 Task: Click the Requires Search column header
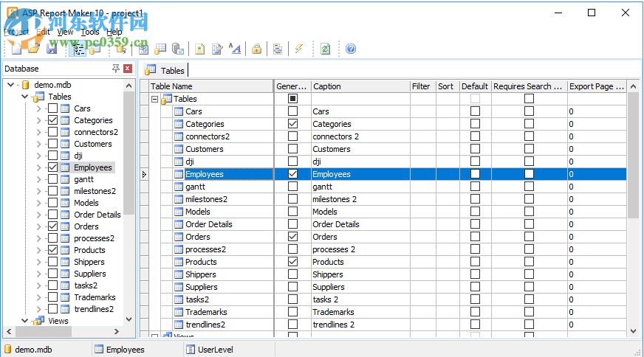(529, 86)
